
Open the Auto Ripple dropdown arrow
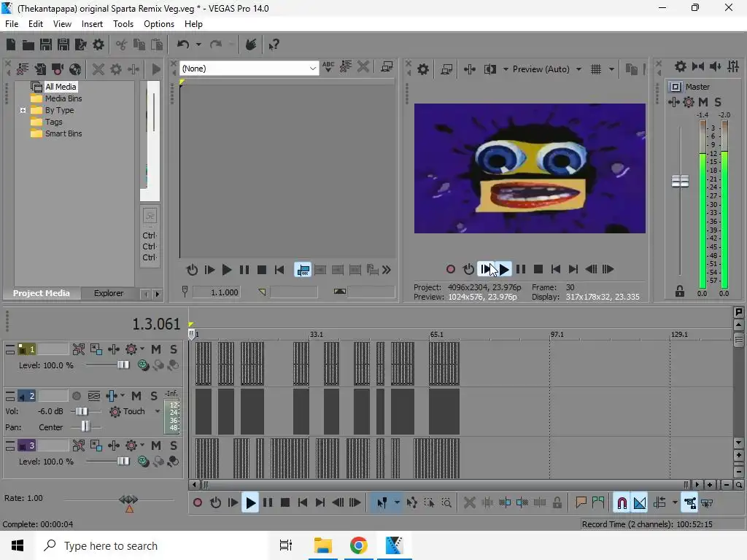click(x=675, y=502)
